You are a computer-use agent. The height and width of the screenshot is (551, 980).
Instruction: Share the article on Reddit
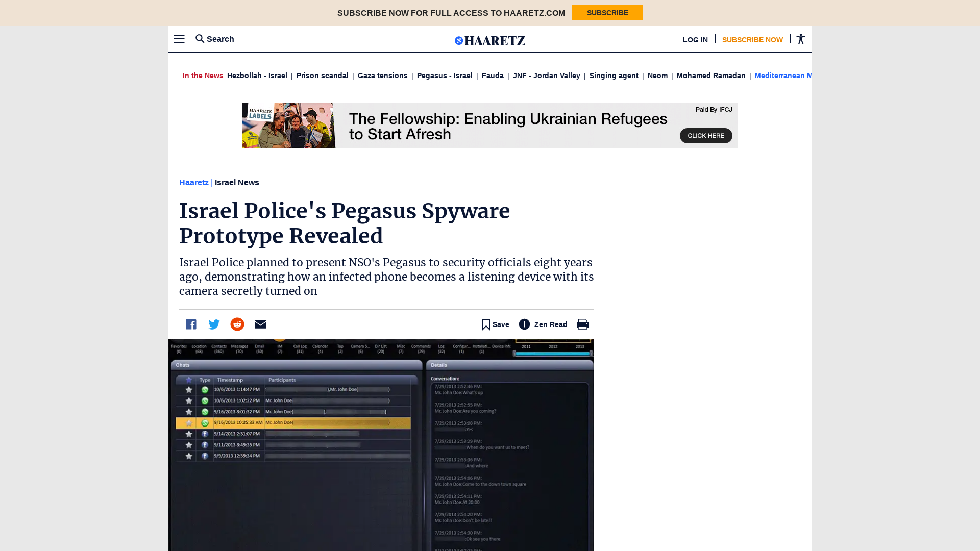pos(237,324)
